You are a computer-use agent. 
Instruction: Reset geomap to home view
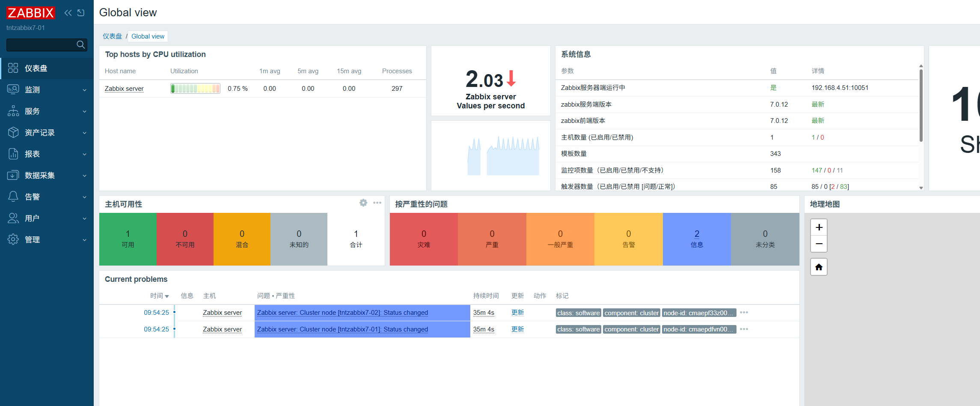pyautogui.click(x=819, y=267)
